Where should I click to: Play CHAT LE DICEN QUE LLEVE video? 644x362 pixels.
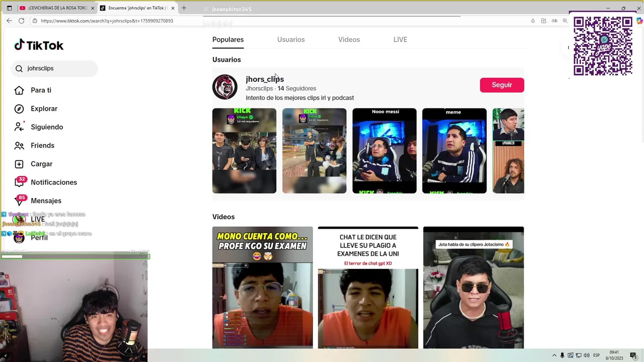[x=368, y=288]
